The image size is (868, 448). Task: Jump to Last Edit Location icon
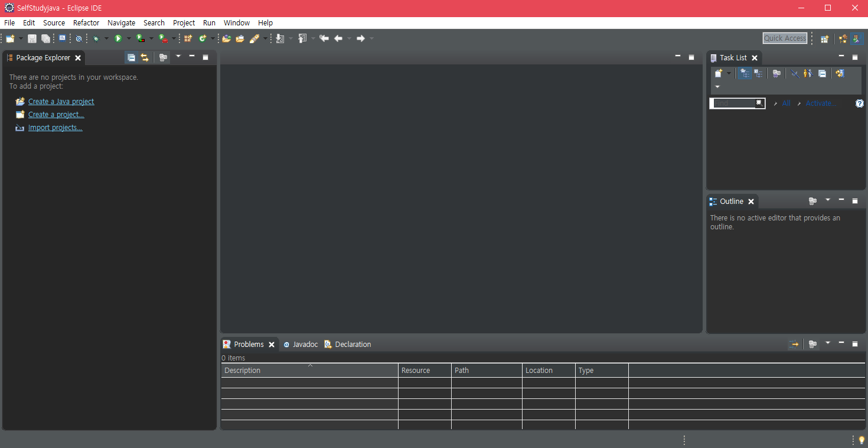324,38
